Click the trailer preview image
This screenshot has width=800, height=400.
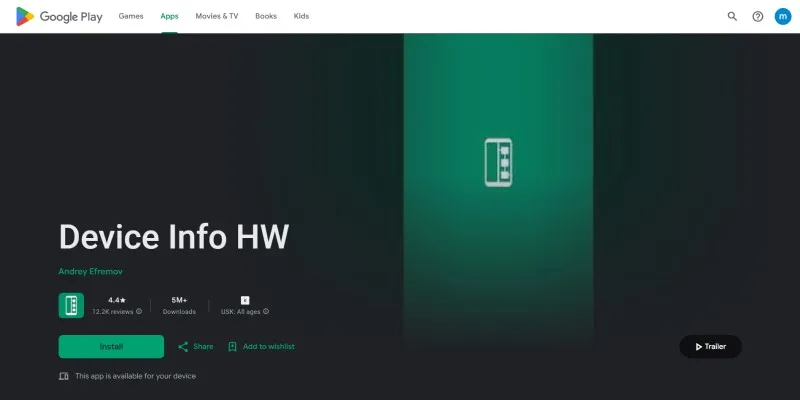(498, 191)
